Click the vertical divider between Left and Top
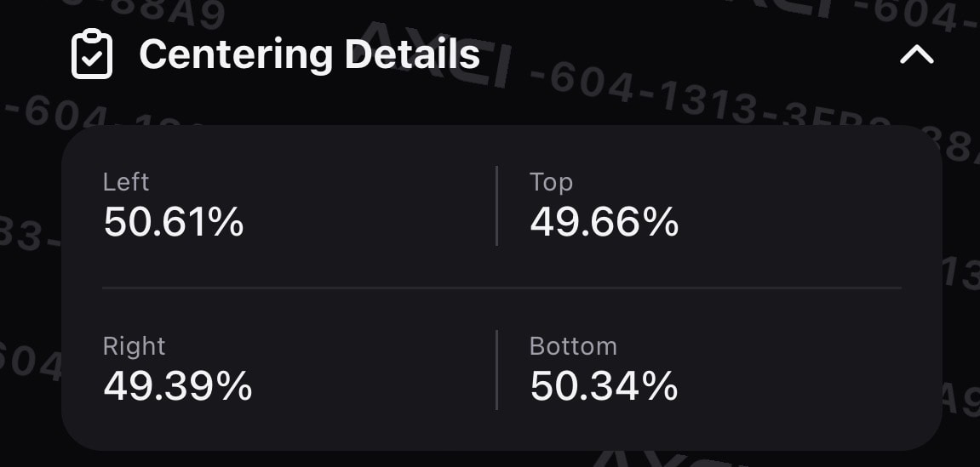Image resolution: width=980 pixels, height=467 pixels. pos(496,205)
